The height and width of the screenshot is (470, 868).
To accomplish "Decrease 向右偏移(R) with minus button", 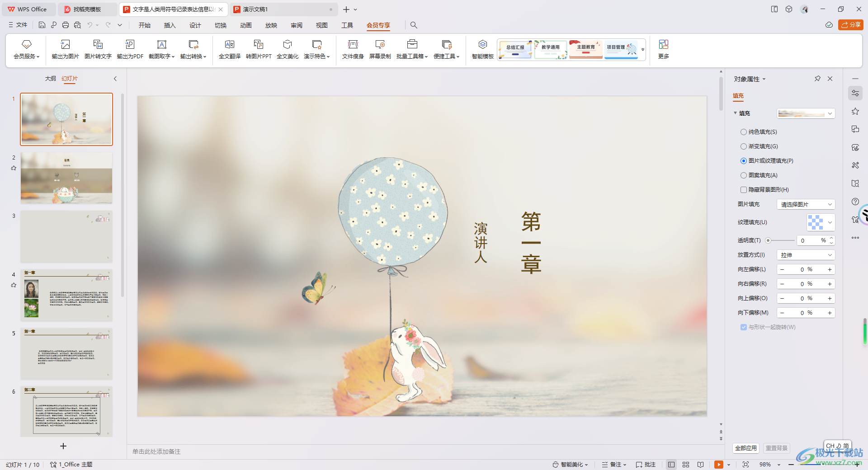I will [782, 284].
